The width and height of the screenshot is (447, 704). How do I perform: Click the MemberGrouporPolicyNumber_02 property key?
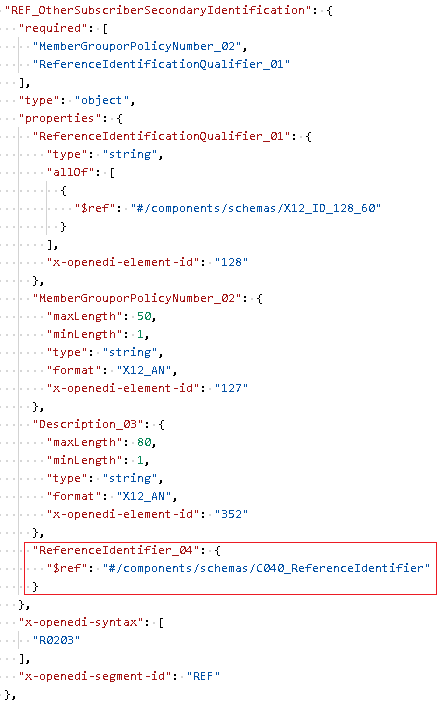(137, 298)
